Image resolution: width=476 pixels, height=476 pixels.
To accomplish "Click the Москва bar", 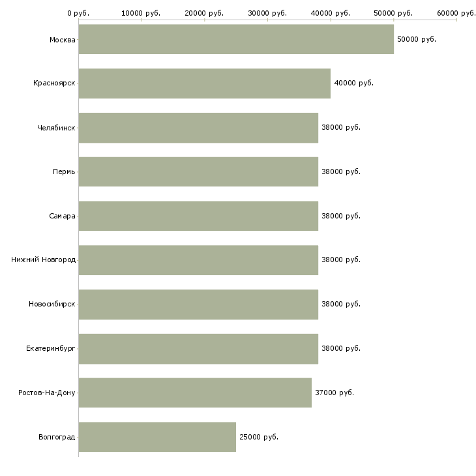I will (236, 39).
